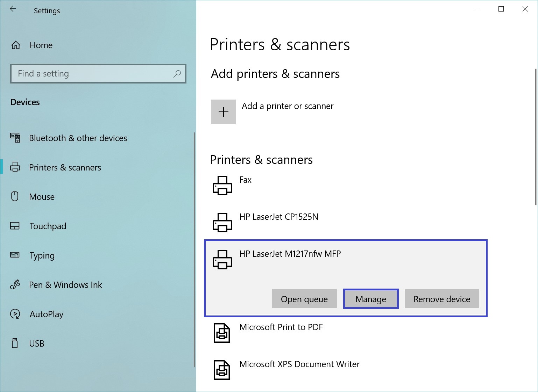This screenshot has width=538, height=392.
Task: Click the search magnifier icon
Action: [177, 74]
